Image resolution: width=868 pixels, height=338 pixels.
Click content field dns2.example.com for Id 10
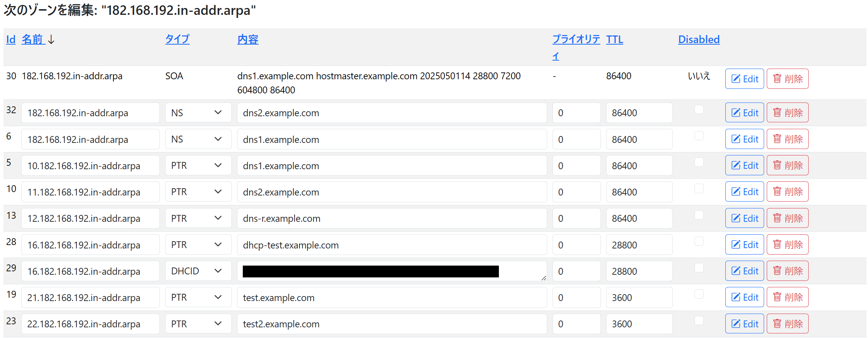coord(392,192)
